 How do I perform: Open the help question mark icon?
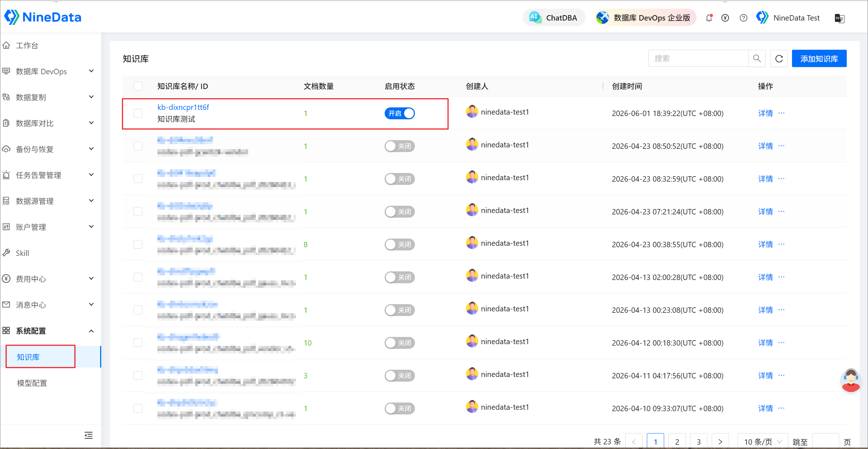tap(743, 18)
